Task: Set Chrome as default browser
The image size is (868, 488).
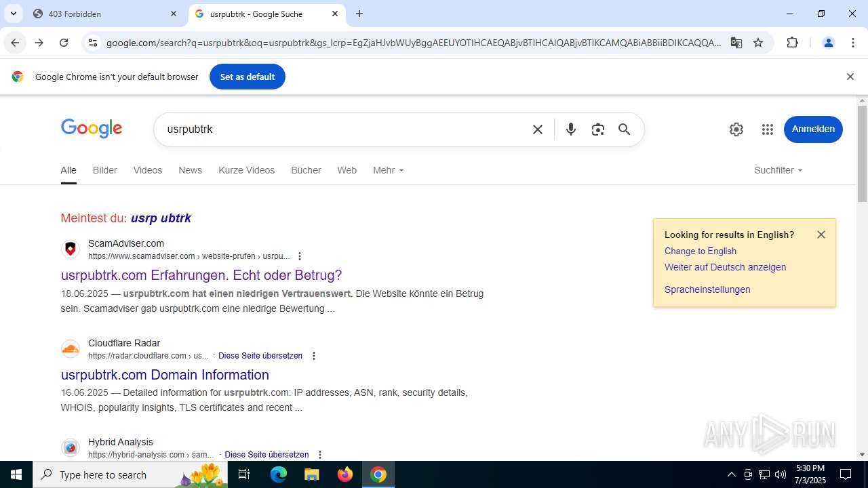Action: coord(248,77)
